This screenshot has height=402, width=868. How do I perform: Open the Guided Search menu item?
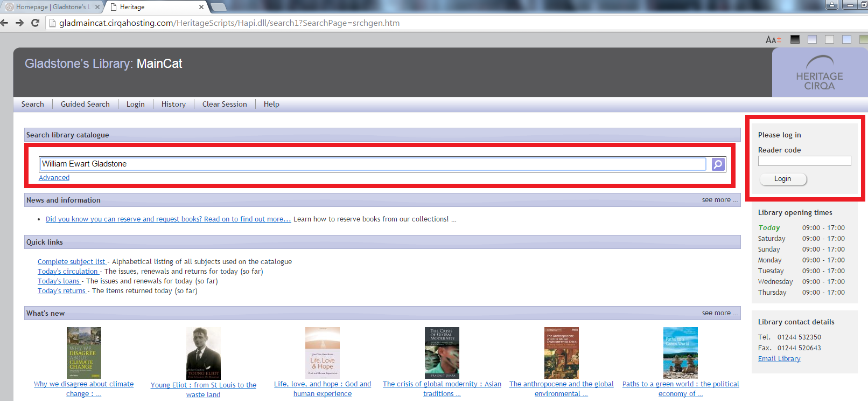[85, 104]
